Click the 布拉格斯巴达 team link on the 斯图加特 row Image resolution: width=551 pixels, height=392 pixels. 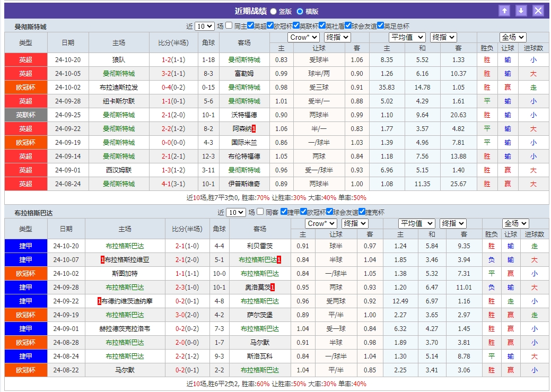tap(260, 274)
